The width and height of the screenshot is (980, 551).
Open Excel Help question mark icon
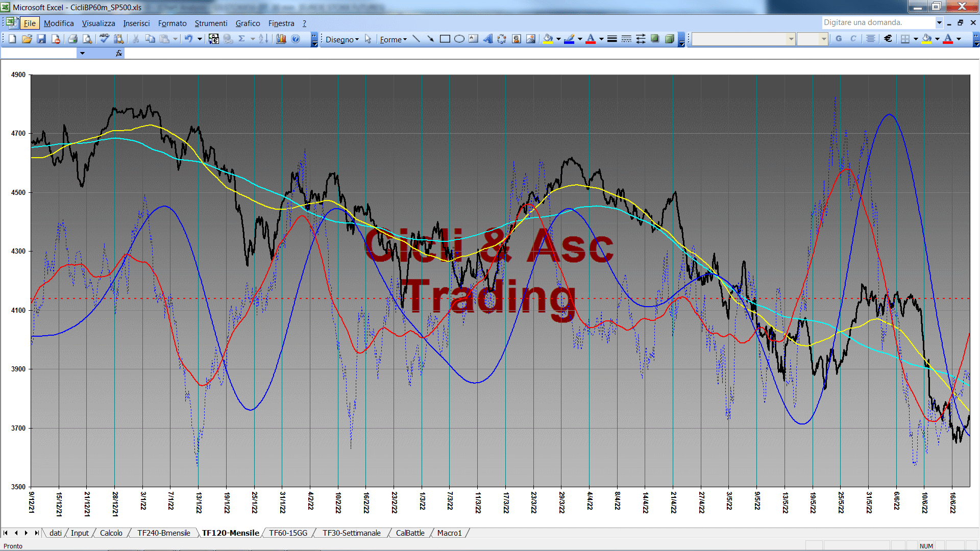click(296, 39)
